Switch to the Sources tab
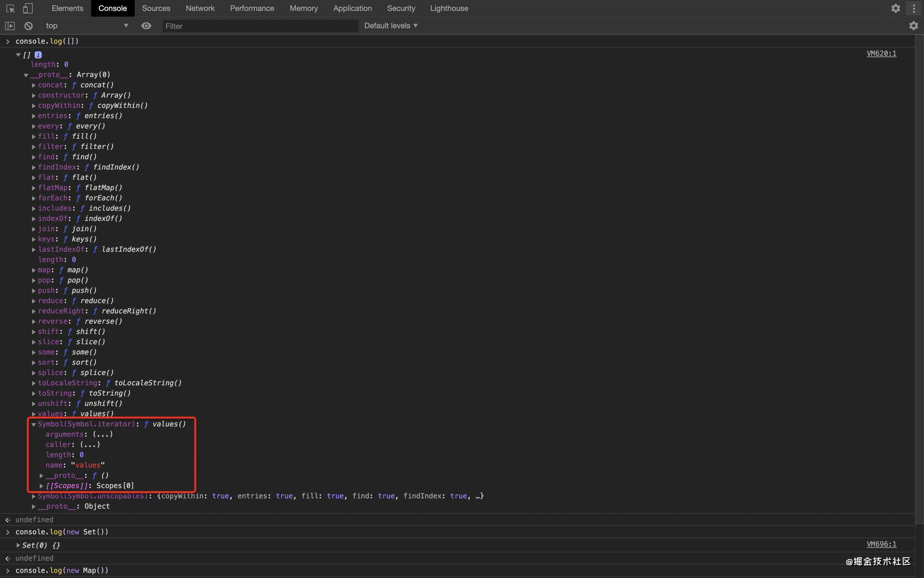 click(156, 8)
